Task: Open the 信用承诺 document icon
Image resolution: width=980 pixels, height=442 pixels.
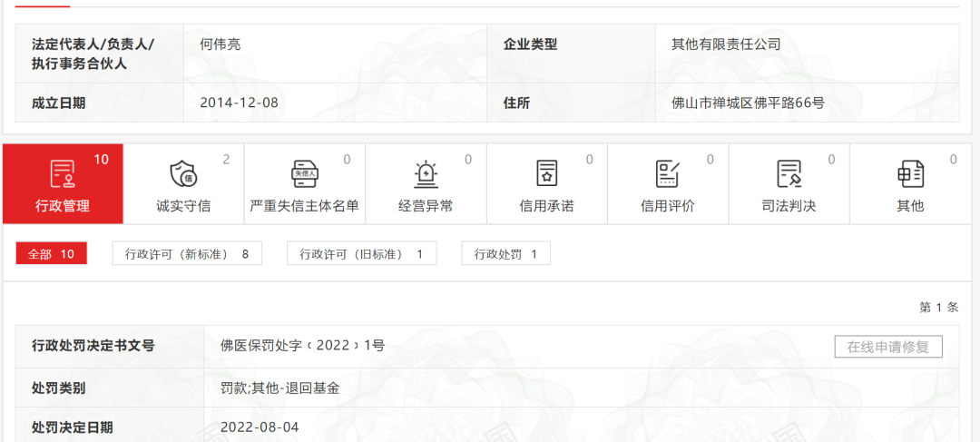Action: pyautogui.click(x=547, y=173)
